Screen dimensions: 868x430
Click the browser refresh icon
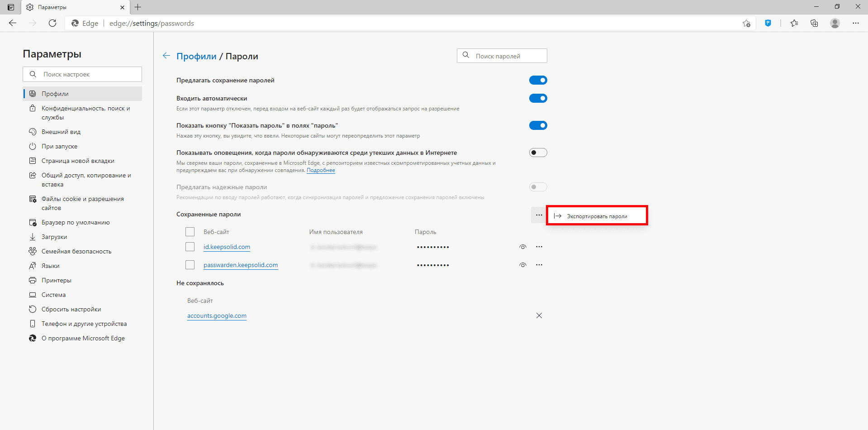52,23
